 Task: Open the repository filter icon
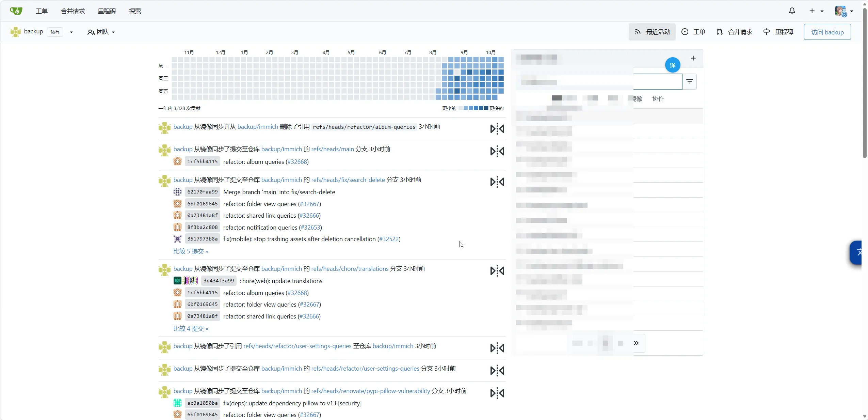690,81
